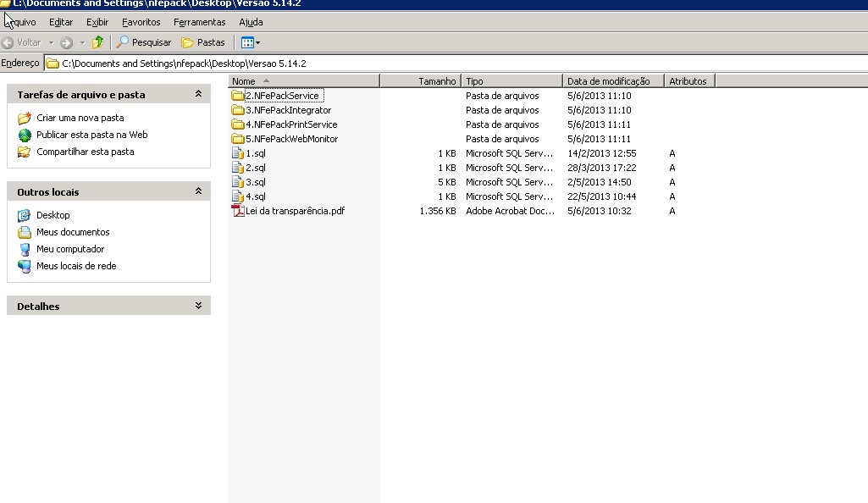Open the Back button history dropdown arrow
868x503 pixels.
(51, 42)
